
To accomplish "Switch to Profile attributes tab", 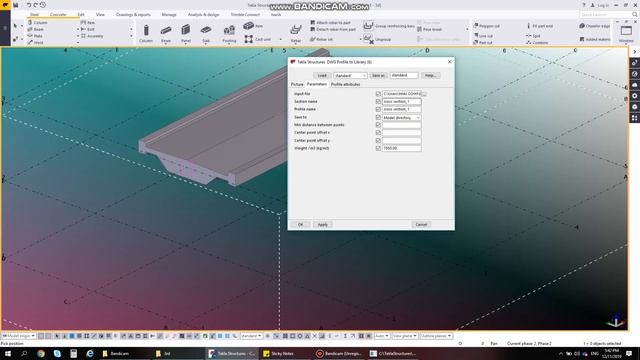I will coord(345,84).
